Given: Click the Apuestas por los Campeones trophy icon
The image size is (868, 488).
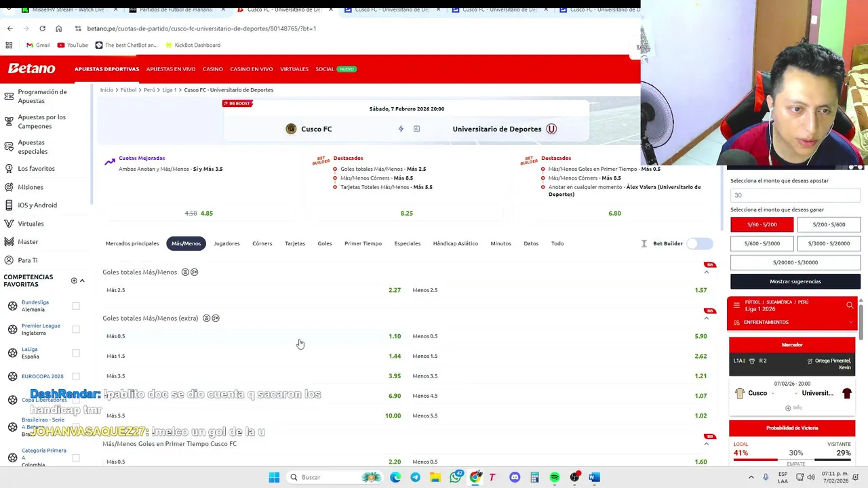Looking at the screenshot, I should [x=9, y=121].
